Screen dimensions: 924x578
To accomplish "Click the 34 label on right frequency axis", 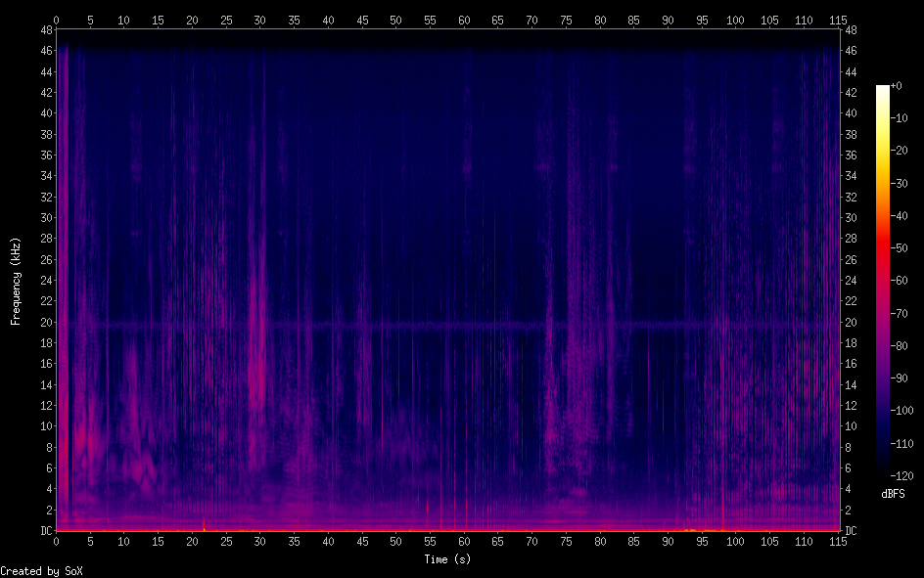I will pyautogui.click(x=852, y=176).
